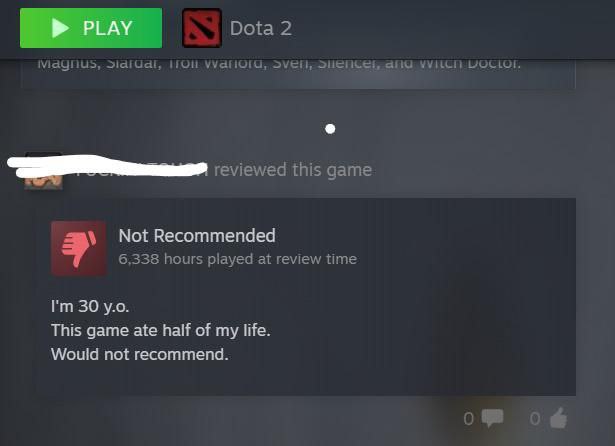This screenshot has height=446, width=615.
Task: Rate the review up with thumbs-up icon
Action: [559, 418]
